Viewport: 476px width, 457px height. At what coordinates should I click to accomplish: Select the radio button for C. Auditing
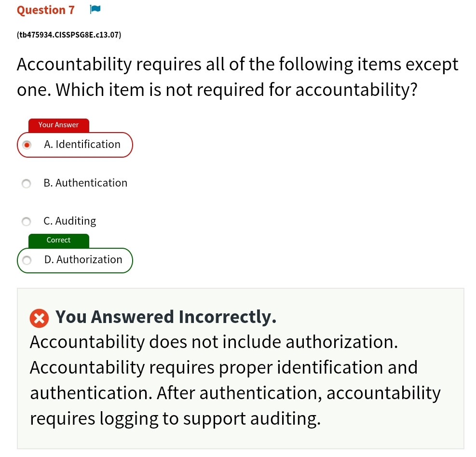(x=27, y=221)
